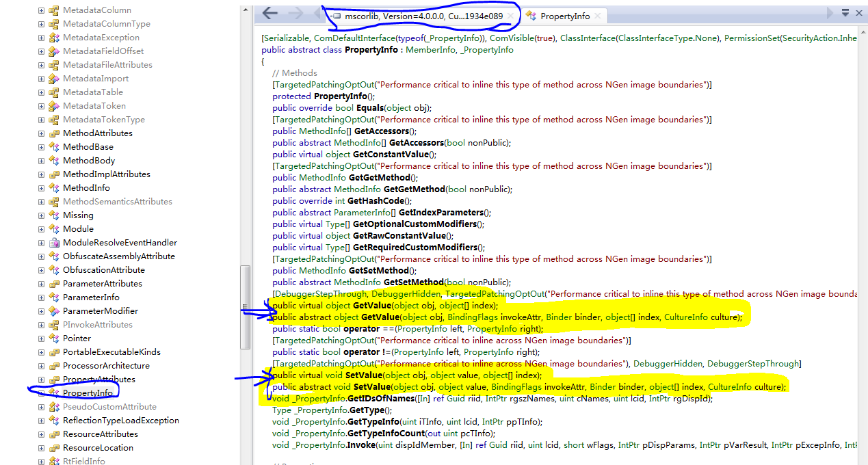Go back with the left arrow button
Viewport: 868px width, 465px height.
(269, 14)
